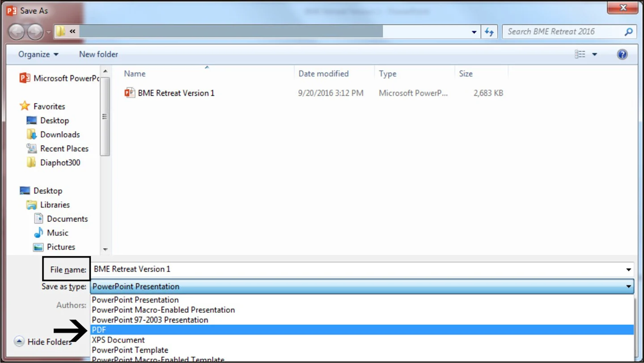The width and height of the screenshot is (644, 363).
Task: Open the Diaphot300 folder shortcut
Action: coord(54,162)
